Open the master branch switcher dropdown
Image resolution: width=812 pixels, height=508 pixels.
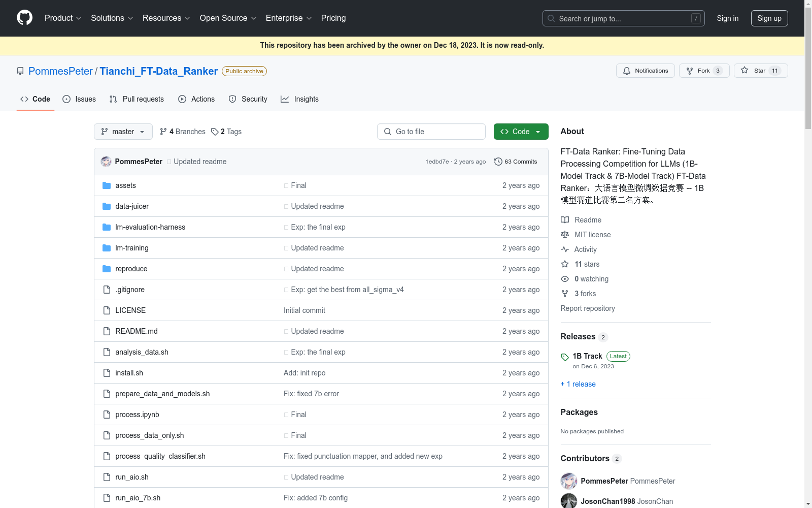(123, 132)
